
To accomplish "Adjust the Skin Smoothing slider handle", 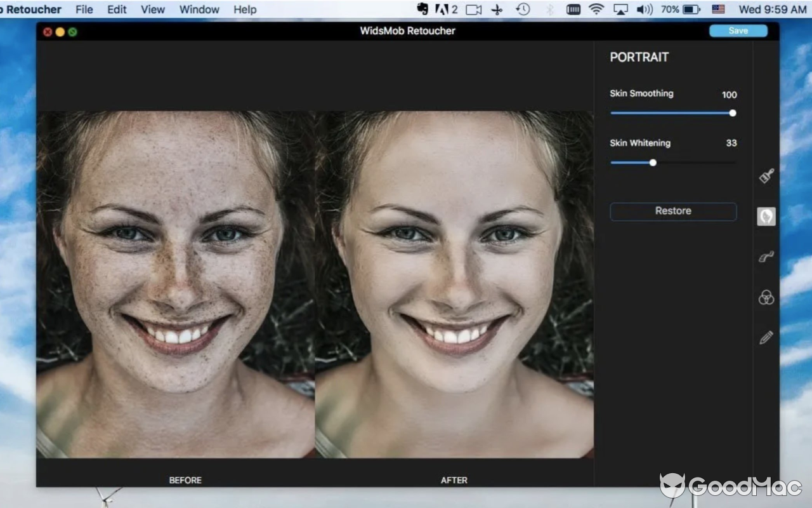I will (x=732, y=113).
